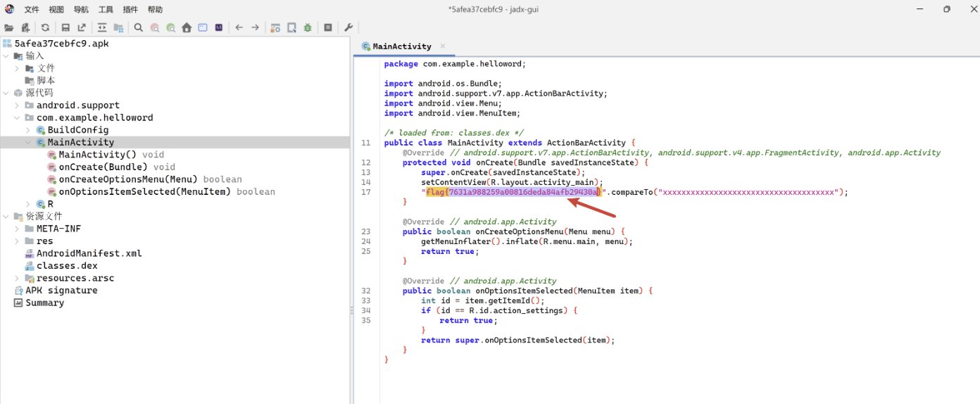Click the highlighted flag string in code
The height and width of the screenshot is (413, 980).
(x=514, y=192)
